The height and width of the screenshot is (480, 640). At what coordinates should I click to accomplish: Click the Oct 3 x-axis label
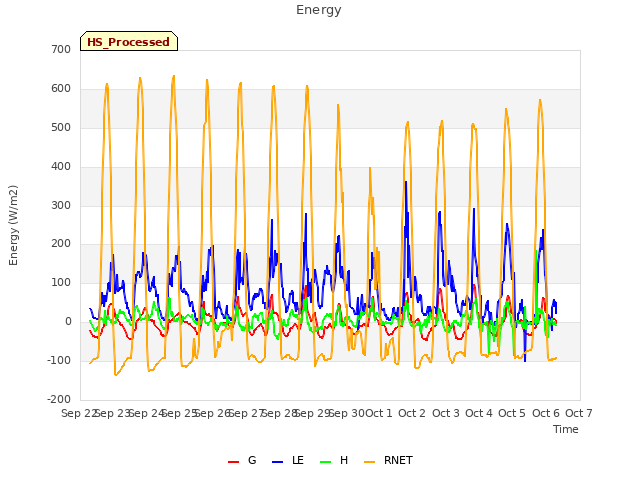[x=446, y=413]
